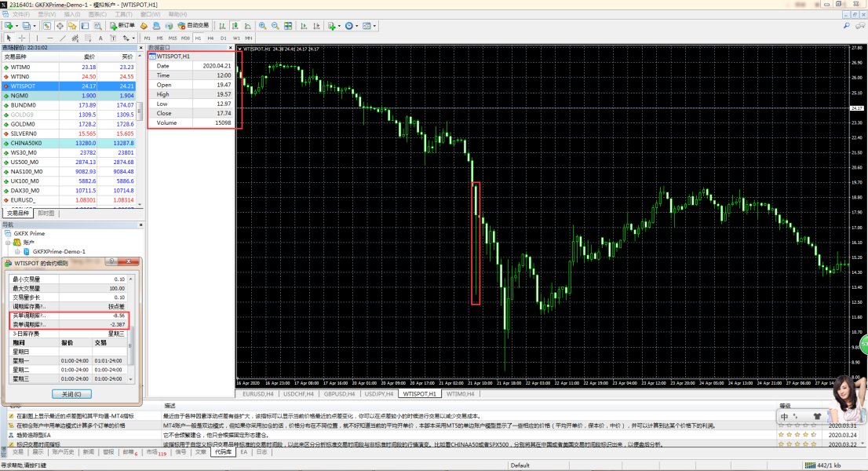The image size is (868, 471).
Task: Open the EA terminal tab
Action: (x=243, y=452)
